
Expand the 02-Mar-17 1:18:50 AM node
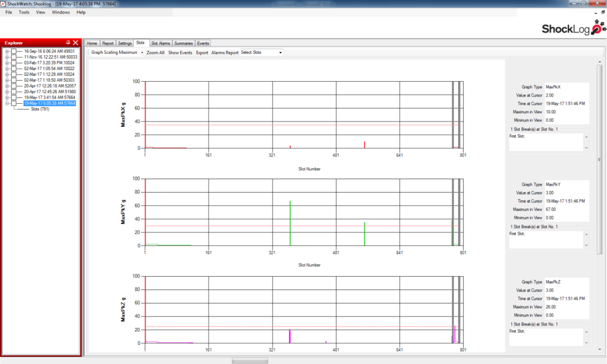point(7,80)
